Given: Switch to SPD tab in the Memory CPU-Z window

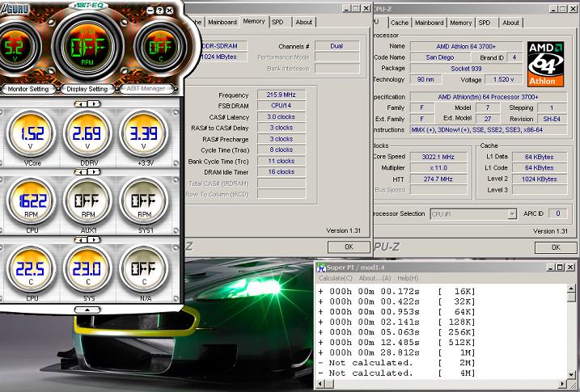Looking at the screenshot, I should coord(277,22).
